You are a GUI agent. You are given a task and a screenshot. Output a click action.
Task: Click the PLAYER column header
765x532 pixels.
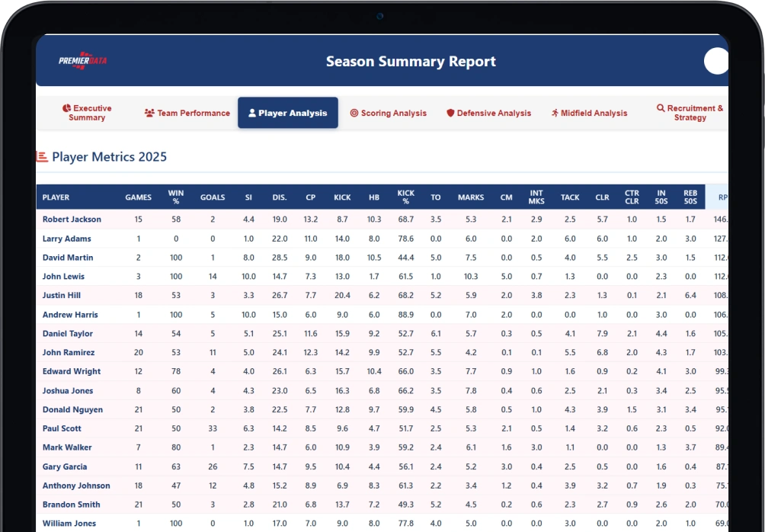pyautogui.click(x=56, y=197)
